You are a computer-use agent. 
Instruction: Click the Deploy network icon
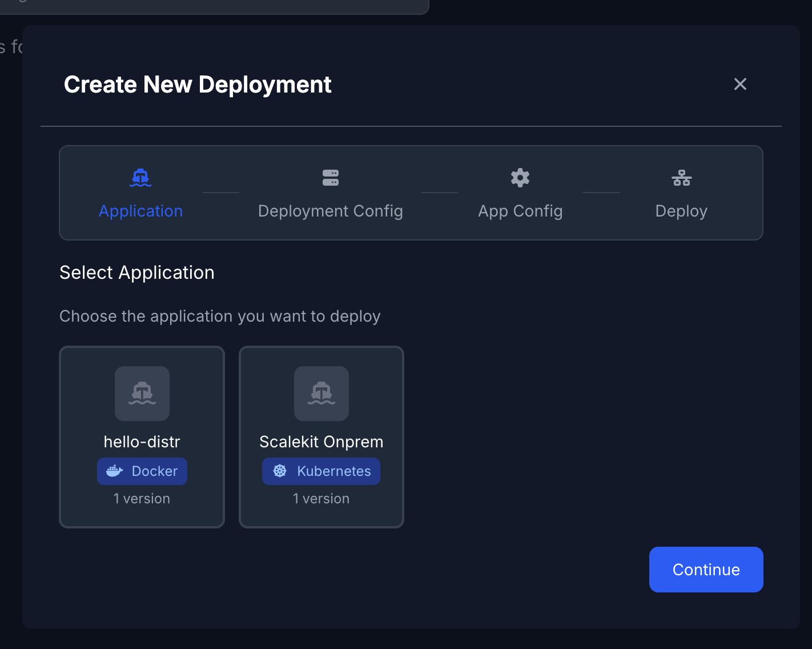tap(682, 178)
